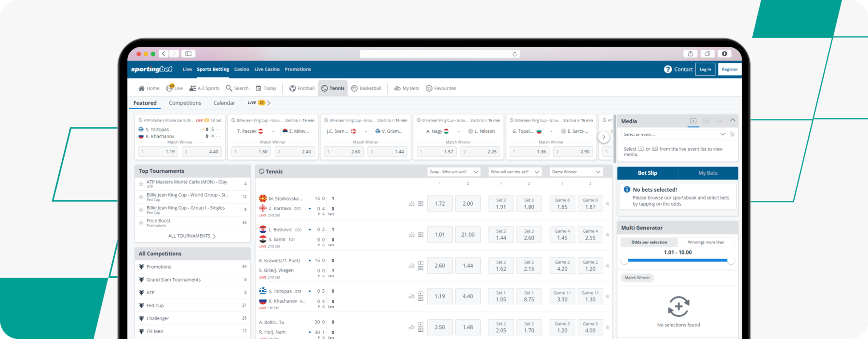Advance featured matches carousel with next arrow
This screenshot has height=339, width=868.
(x=603, y=137)
